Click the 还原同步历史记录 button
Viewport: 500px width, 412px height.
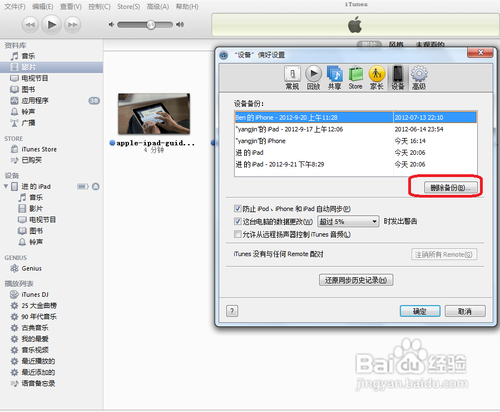(x=356, y=280)
